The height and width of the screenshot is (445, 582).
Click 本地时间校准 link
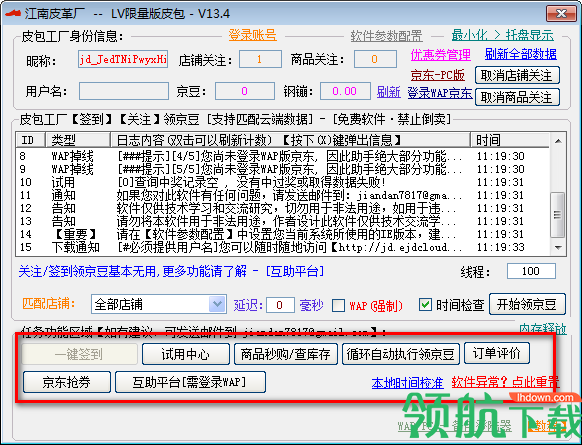(408, 383)
